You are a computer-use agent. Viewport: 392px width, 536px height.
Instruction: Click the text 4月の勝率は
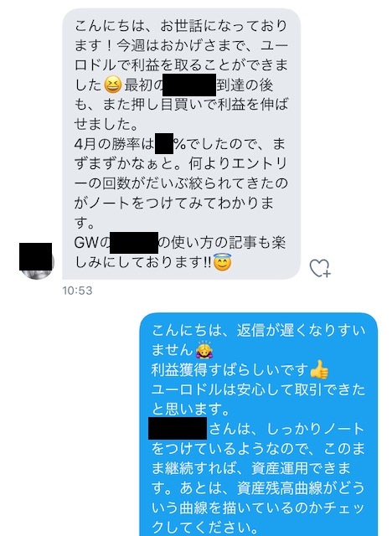coord(115,144)
